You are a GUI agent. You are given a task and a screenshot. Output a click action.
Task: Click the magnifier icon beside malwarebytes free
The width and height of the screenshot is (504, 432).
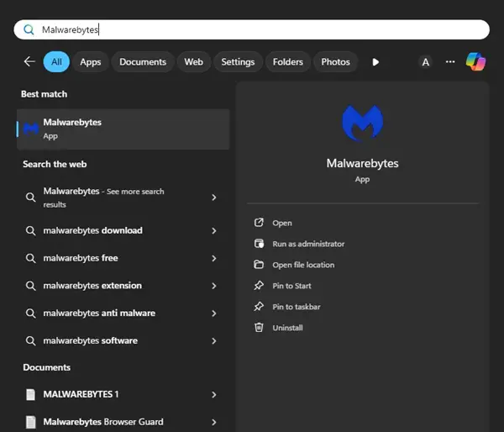point(30,258)
